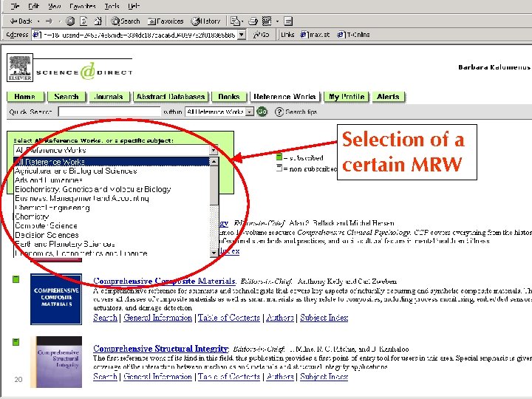The height and width of the screenshot is (399, 532).
Task: Click the browser Back arrow button
Action: [x=21, y=21]
